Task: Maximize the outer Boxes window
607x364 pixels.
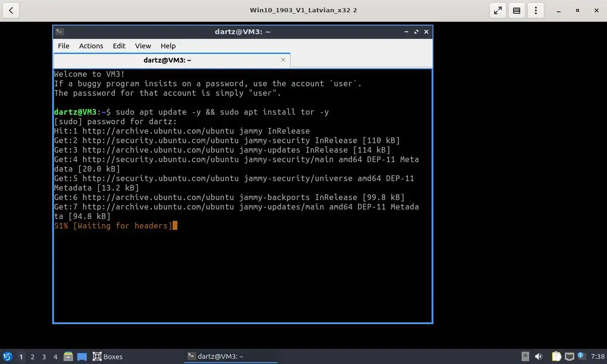Action: click(577, 10)
